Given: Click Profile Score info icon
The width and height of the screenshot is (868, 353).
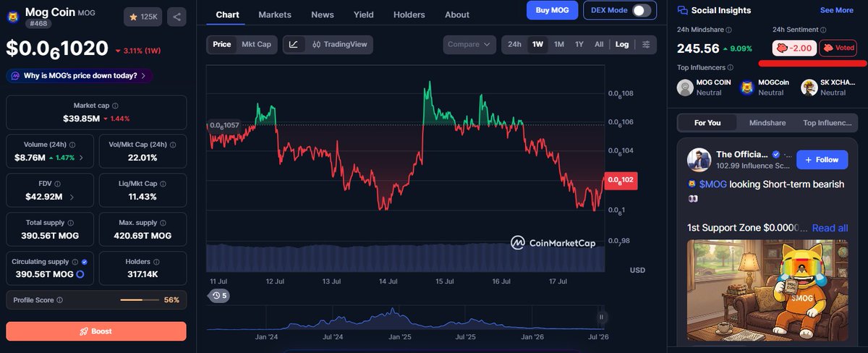Looking at the screenshot, I should [x=59, y=299].
